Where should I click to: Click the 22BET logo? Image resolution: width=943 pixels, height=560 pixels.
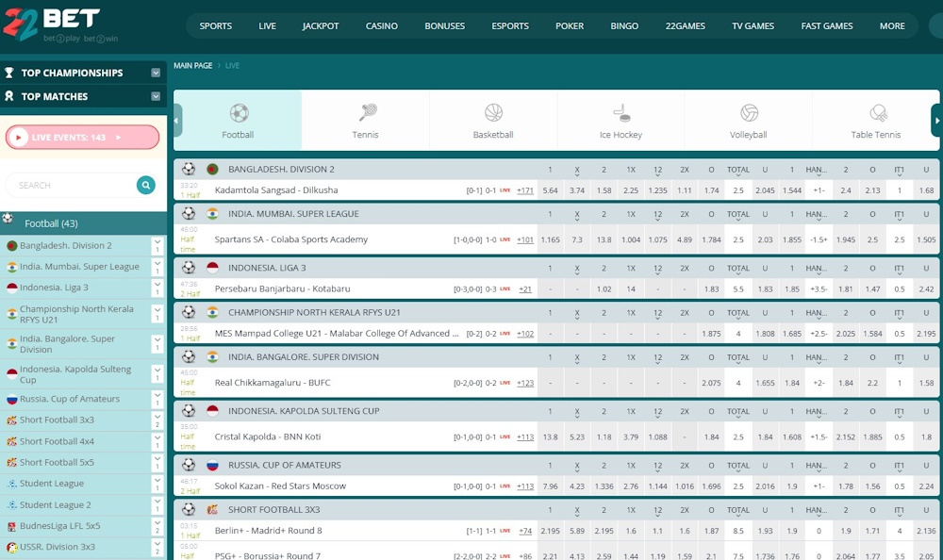click(60, 25)
